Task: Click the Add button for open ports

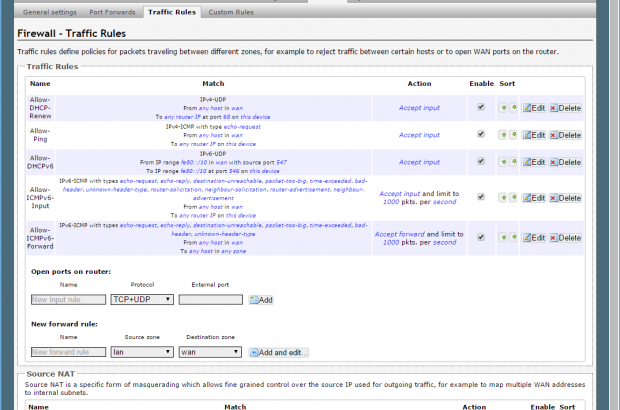Action: coord(261,300)
